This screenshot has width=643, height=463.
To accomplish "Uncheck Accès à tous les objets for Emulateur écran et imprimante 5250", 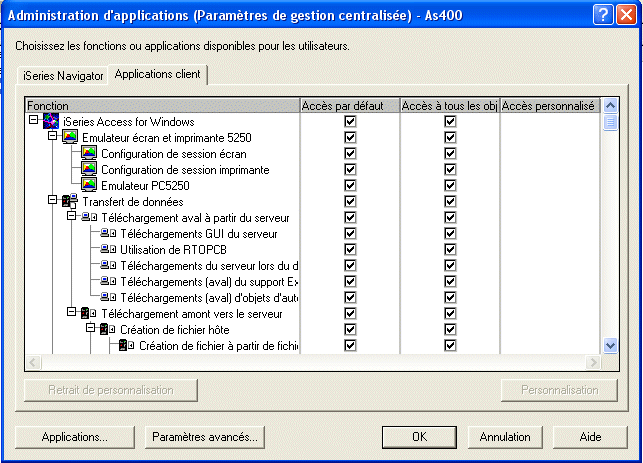I will (x=450, y=137).
